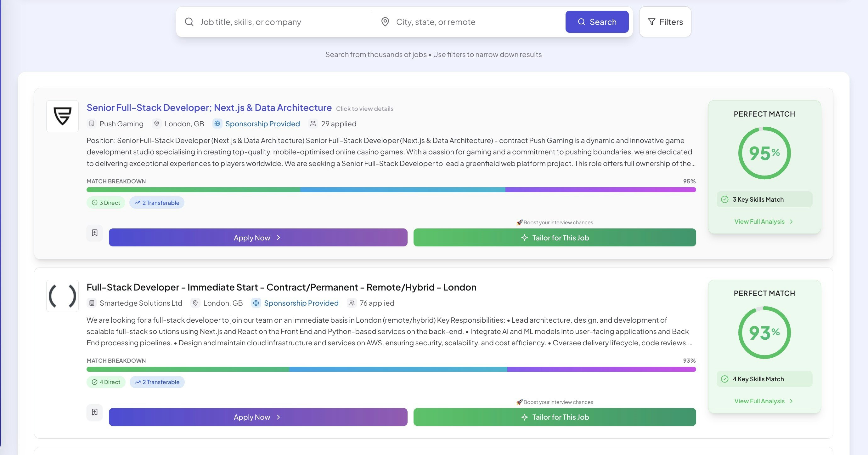Click the Smartedge Solutions logo
Image resolution: width=868 pixels, height=455 pixels.
62,296
